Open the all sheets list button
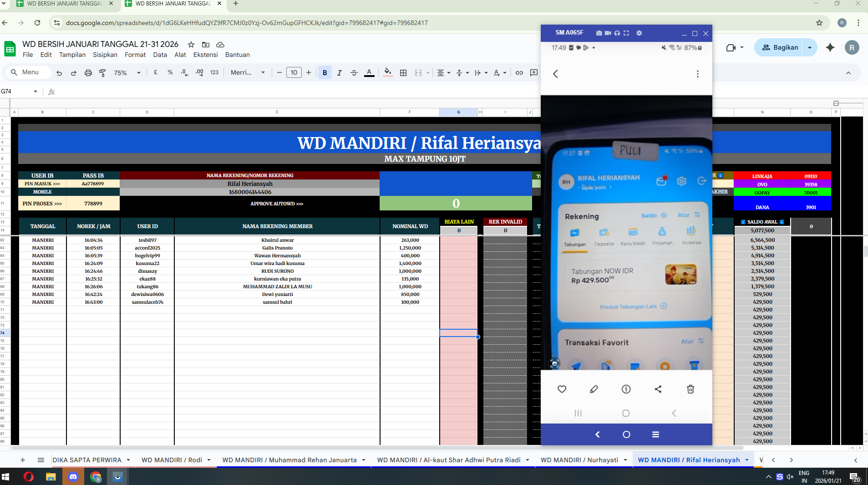868x485 pixels. click(41, 460)
